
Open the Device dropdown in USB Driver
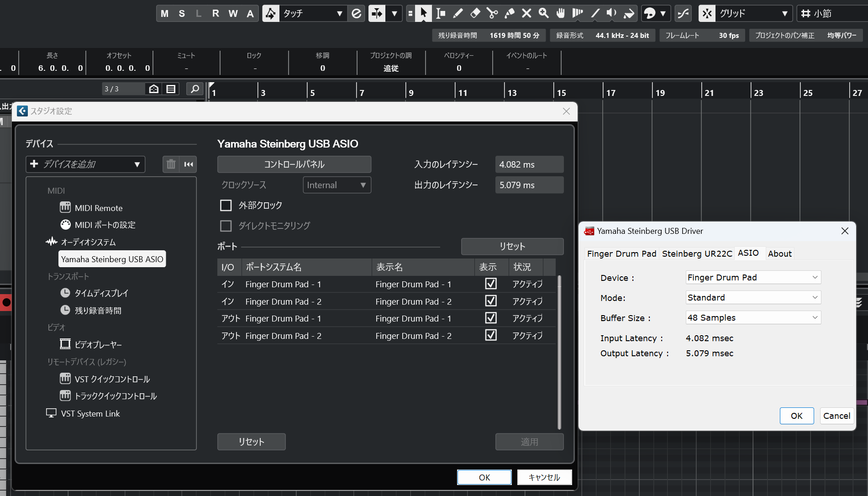click(x=753, y=277)
